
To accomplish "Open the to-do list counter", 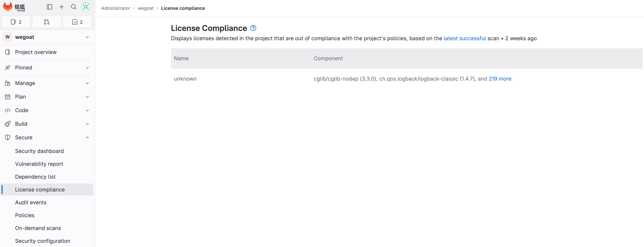I will 77,22.
